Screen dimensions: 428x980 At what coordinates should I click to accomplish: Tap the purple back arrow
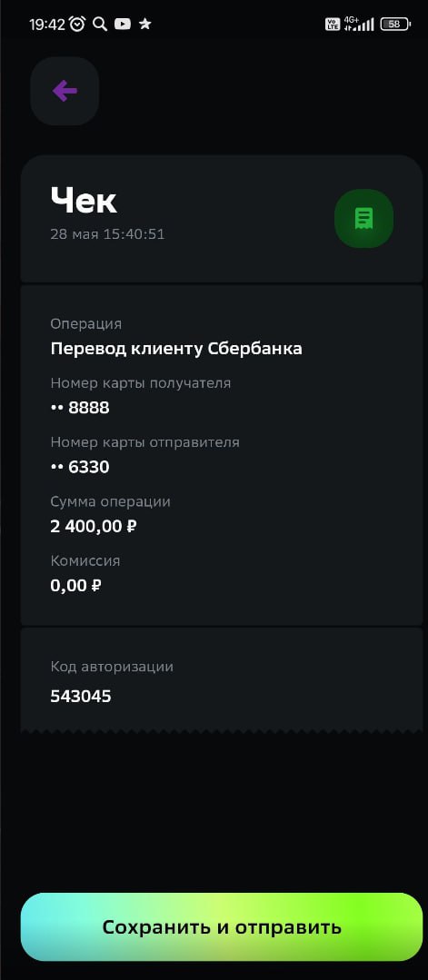[x=65, y=91]
